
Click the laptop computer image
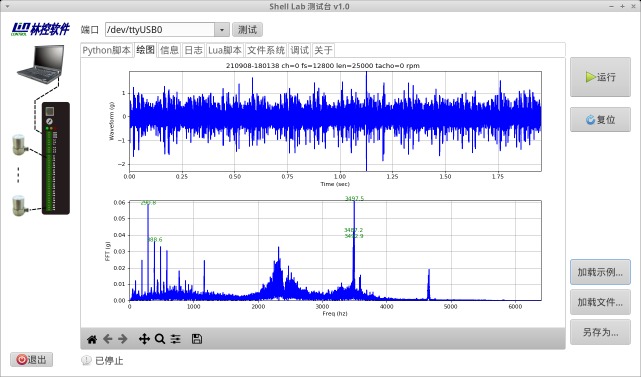[x=41, y=64]
